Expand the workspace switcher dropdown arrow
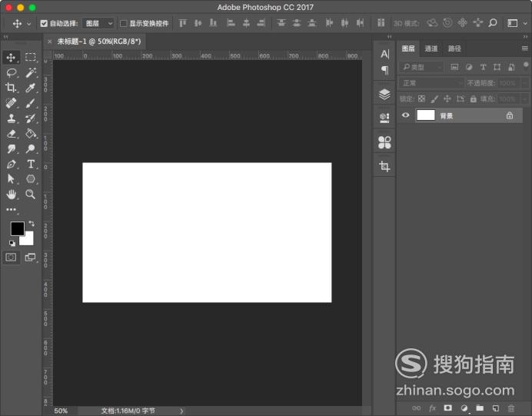This screenshot has height=416, width=532. tap(525, 23)
